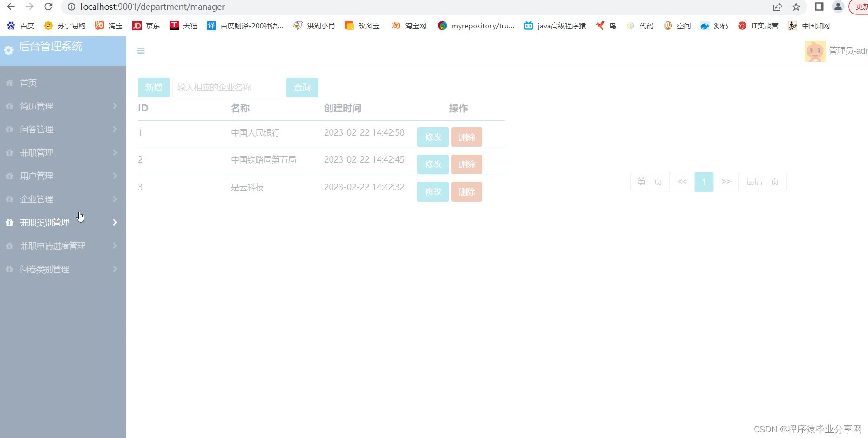Viewport: 868px width, 438px height.
Task: Click the browser address bar URL
Action: tap(153, 7)
